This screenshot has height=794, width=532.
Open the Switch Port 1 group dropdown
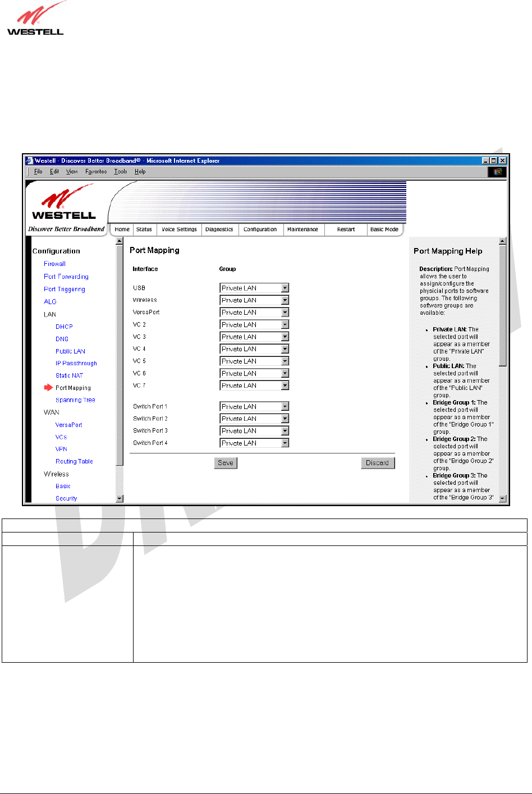(254, 406)
